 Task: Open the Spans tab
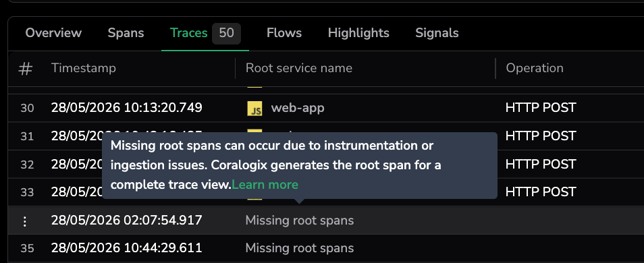(x=126, y=33)
